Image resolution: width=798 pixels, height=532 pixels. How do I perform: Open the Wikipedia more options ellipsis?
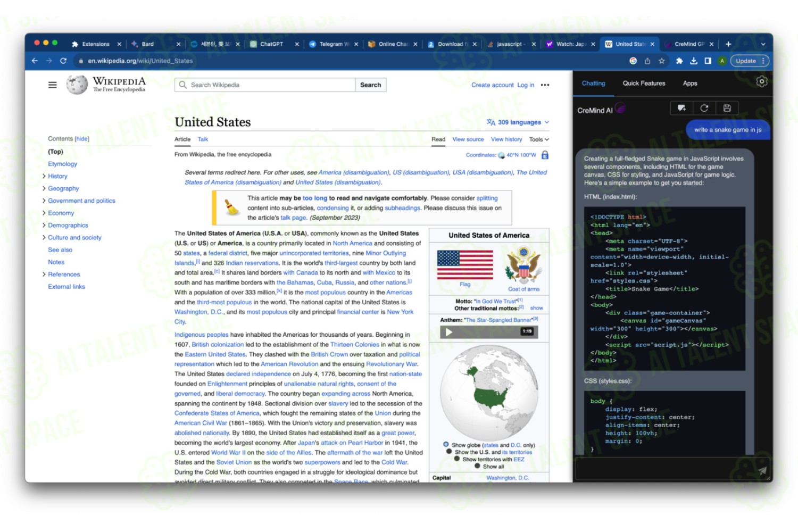click(545, 85)
